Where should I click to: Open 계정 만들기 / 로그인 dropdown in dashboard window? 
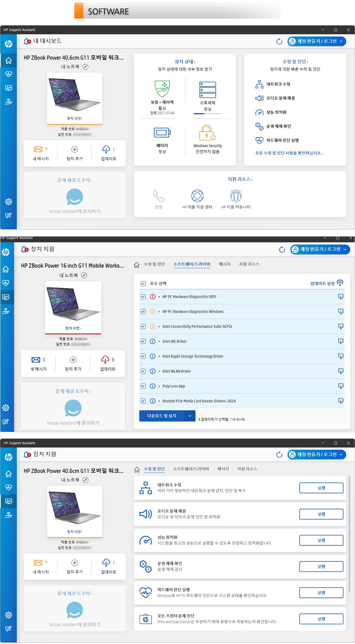coord(317,41)
